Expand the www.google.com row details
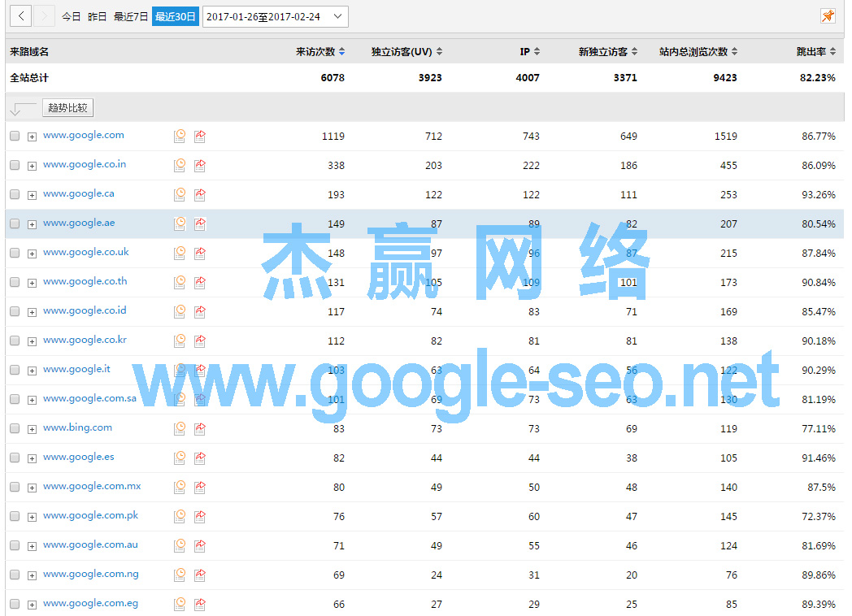 (32, 137)
